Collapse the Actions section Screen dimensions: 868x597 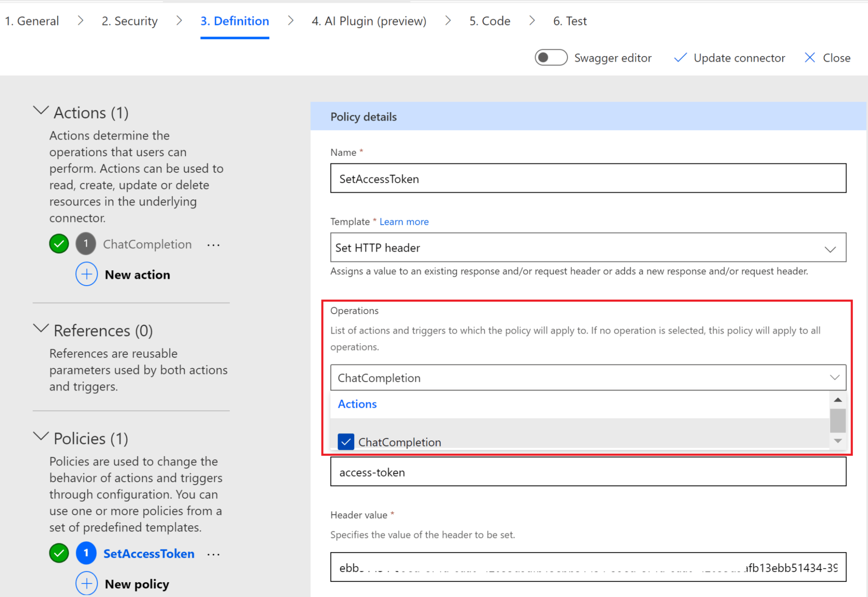pos(41,111)
